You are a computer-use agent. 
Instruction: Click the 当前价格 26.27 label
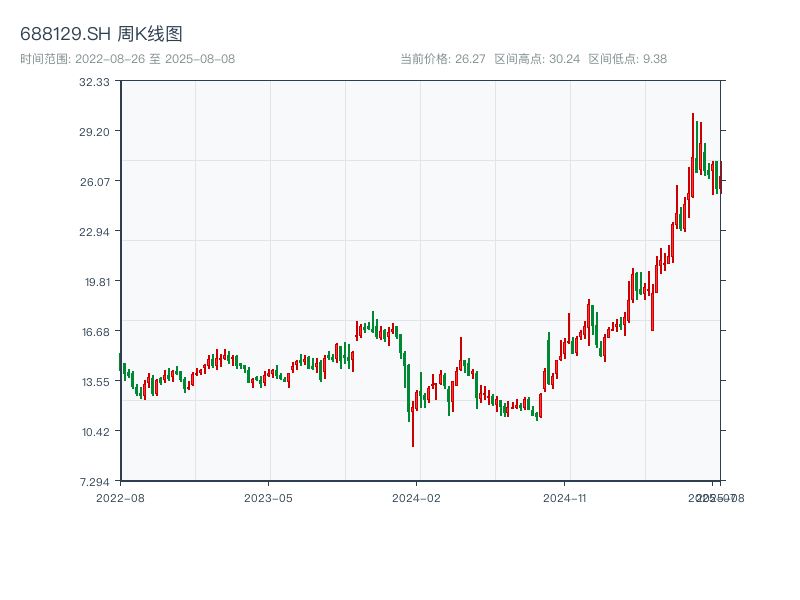pos(442,59)
